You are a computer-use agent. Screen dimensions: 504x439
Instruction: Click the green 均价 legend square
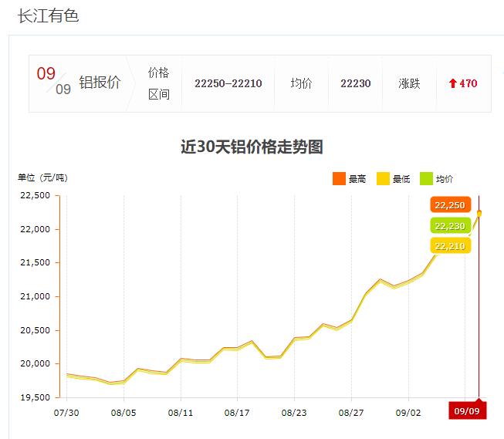tap(426, 179)
